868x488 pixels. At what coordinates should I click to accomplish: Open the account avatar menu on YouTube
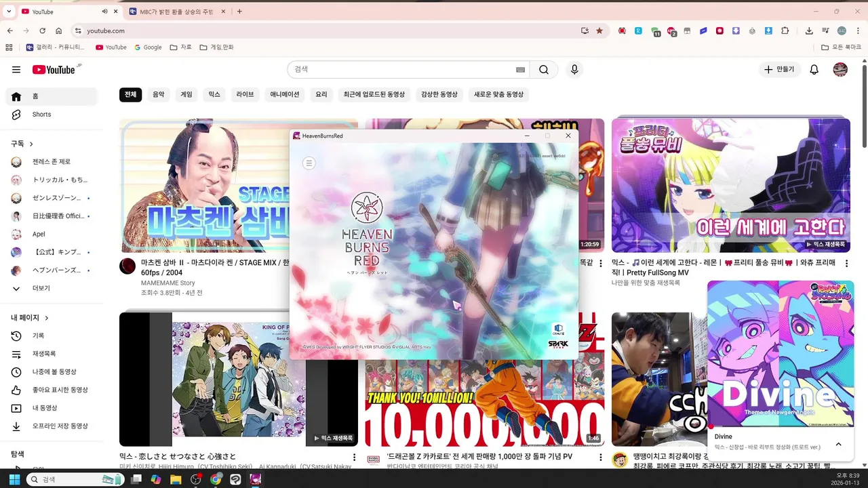(x=840, y=69)
